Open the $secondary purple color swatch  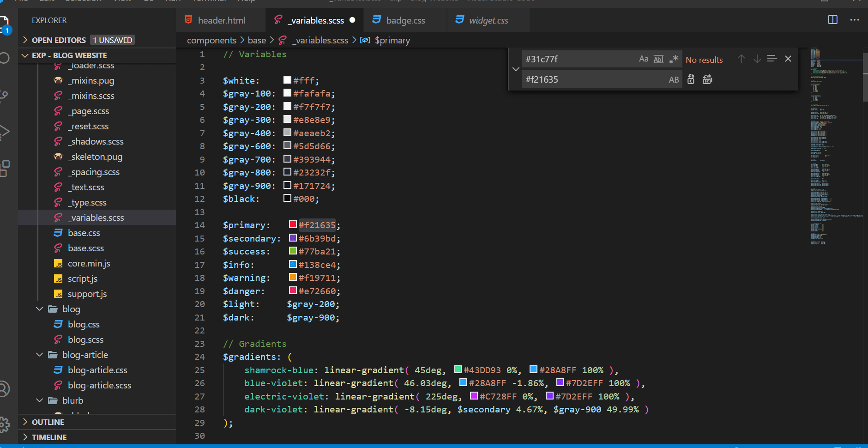coord(293,238)
